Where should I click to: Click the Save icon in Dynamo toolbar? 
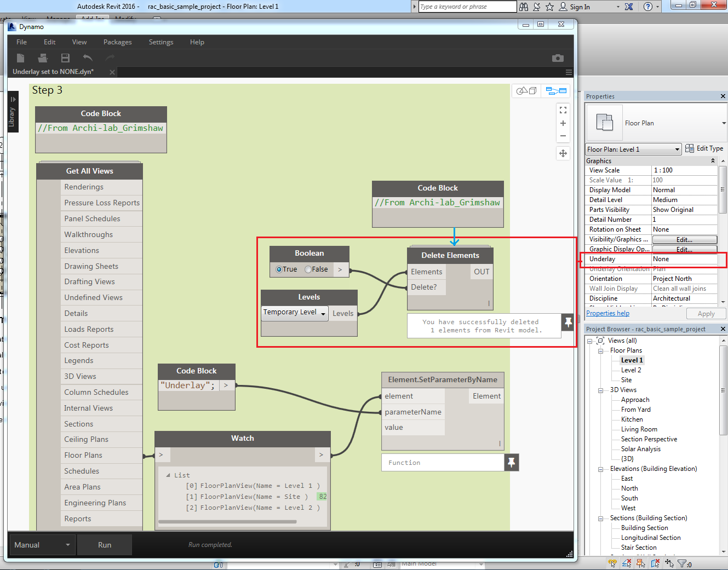point(65,58)
